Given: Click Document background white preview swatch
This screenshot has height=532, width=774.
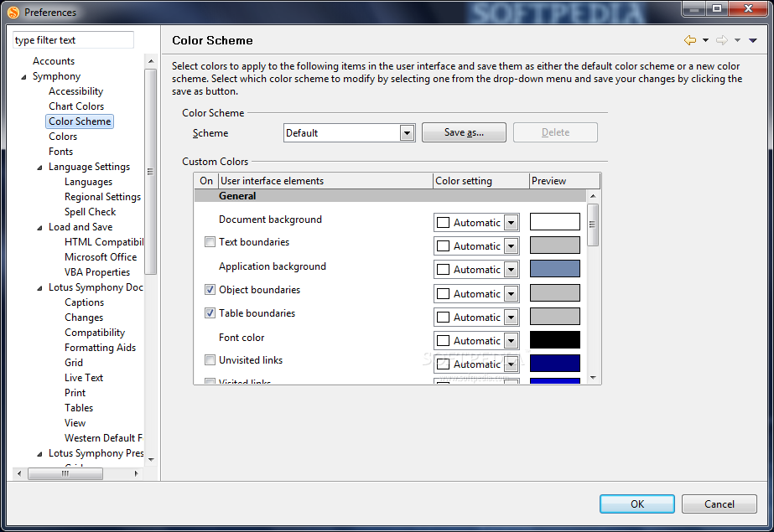Looking at the screenshot, I should (555, 222).
